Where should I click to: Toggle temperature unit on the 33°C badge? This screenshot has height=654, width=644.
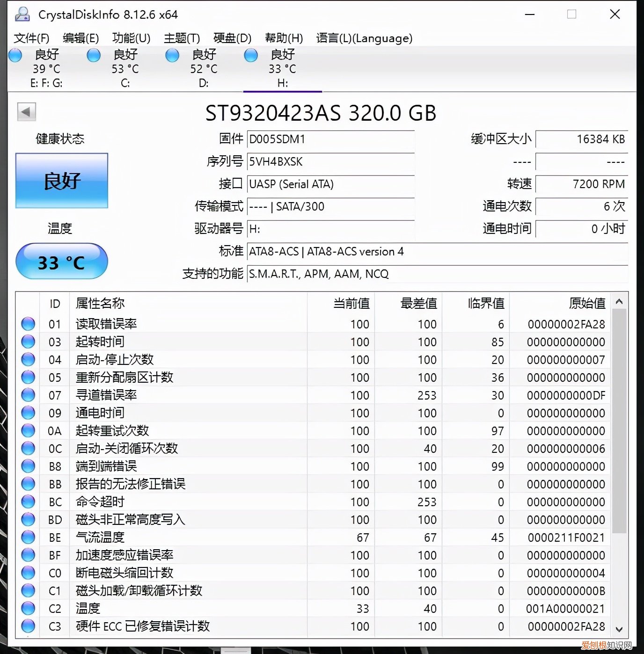click(x=61, y=261)
